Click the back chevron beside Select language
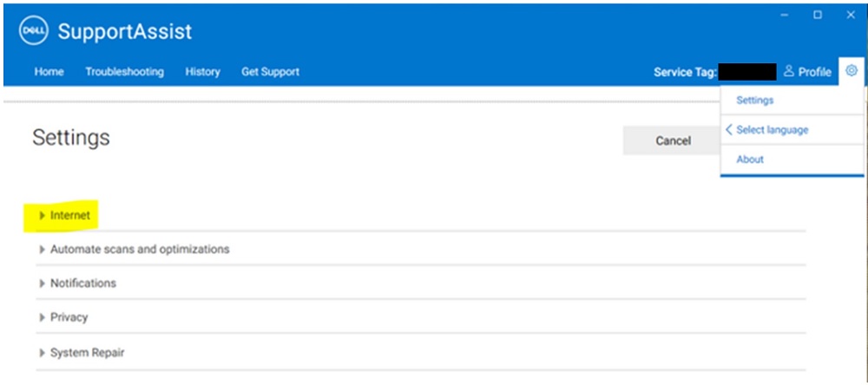868x385 pixels. [x=728, y=129]
